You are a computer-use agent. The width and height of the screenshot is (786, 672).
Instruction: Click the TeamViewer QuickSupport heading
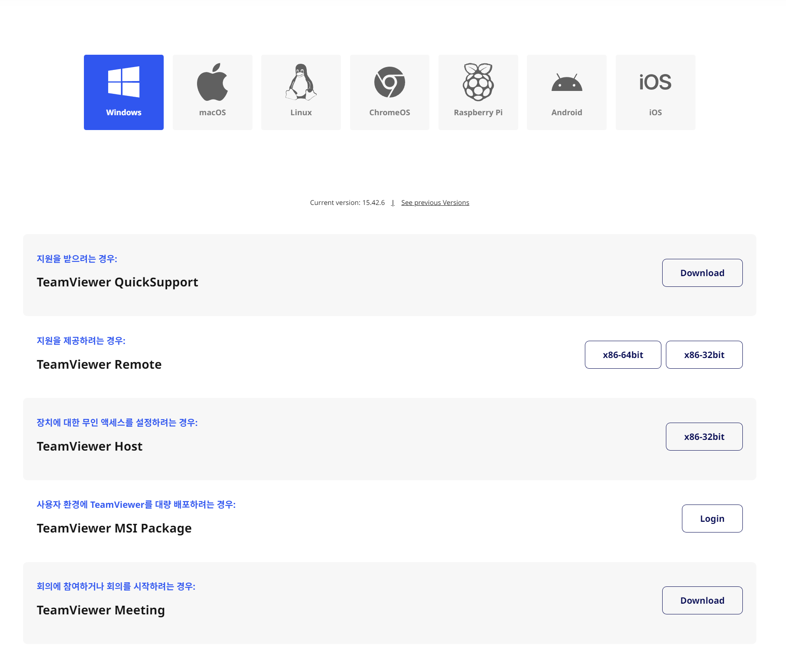pos(118,282)
